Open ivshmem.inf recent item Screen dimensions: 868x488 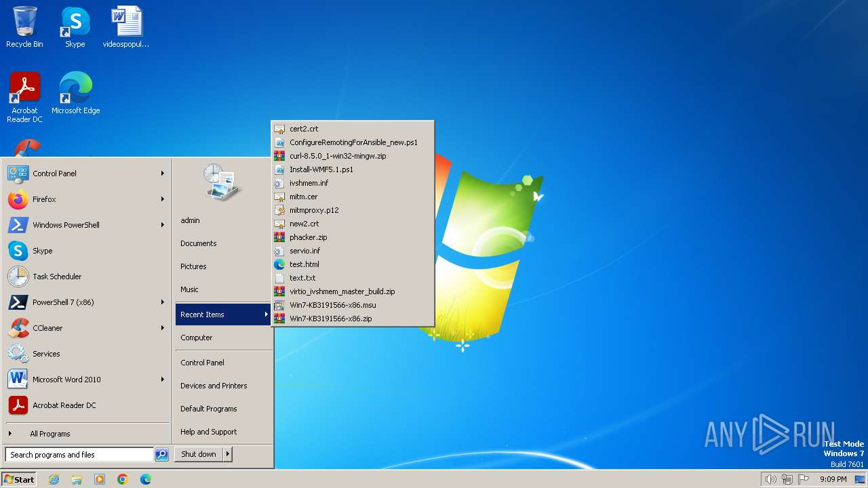pyautogui.click(x=352, y=183)
